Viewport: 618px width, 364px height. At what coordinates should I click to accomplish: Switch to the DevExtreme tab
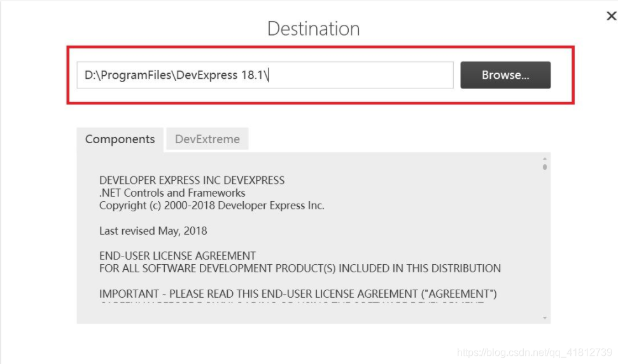point(207,139)
